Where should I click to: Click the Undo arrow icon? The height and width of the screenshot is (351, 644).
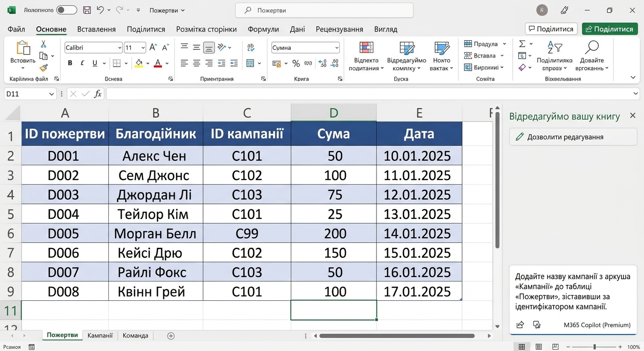pyautogui.click(x=101, y=10)
